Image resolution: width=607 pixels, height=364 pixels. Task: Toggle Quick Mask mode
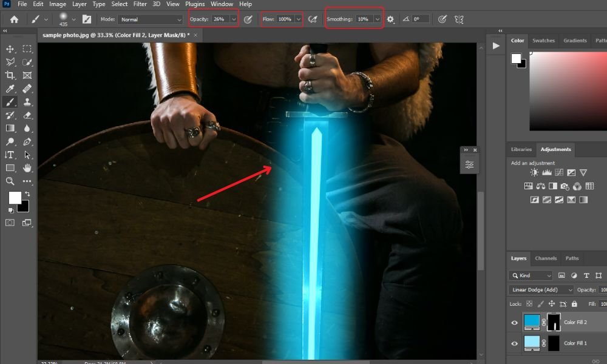point(10,223)
